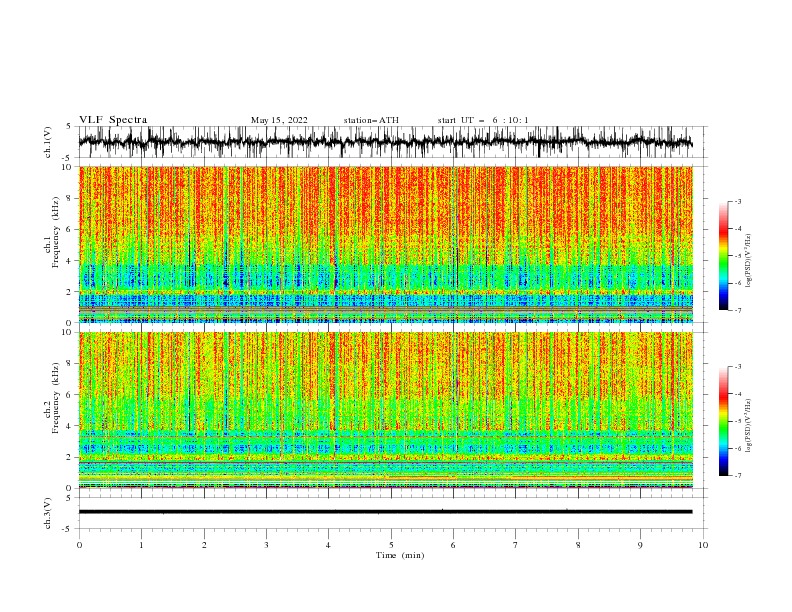Click upper colorbar tick label '-7'
The image size is (792, 612).
point(738,311)
